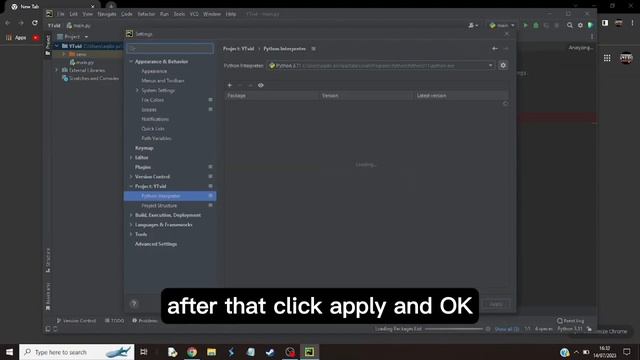Open the Problems tool window
Screen dimensions: 640x360
point(145,321)
